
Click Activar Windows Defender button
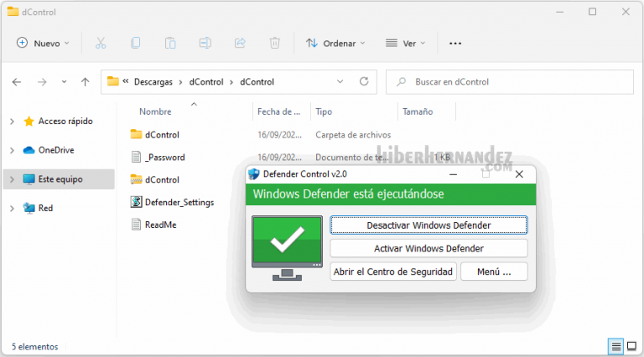[x=428, y=249]
